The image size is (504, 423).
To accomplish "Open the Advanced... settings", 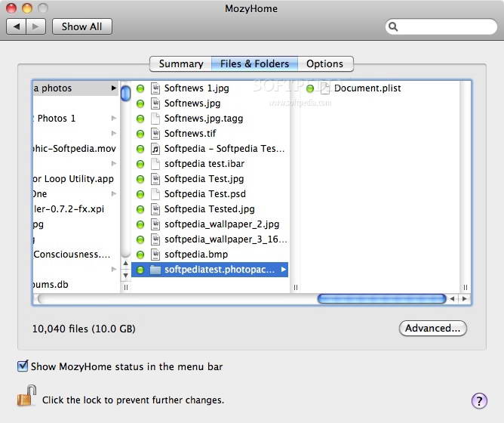I will [432, 329].
